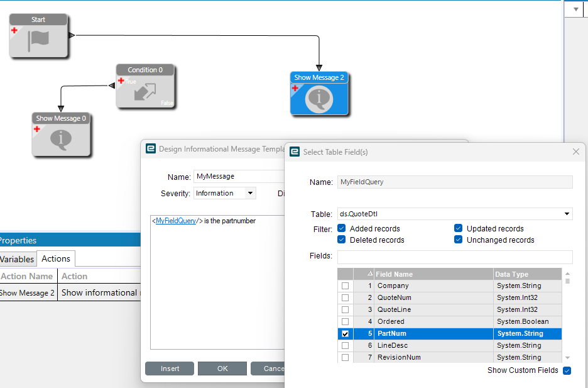Image resolution: width=588 pixels, height=388 pixels.
Task: Expand the Severity Information dropdown
Action: click(250, 193)
